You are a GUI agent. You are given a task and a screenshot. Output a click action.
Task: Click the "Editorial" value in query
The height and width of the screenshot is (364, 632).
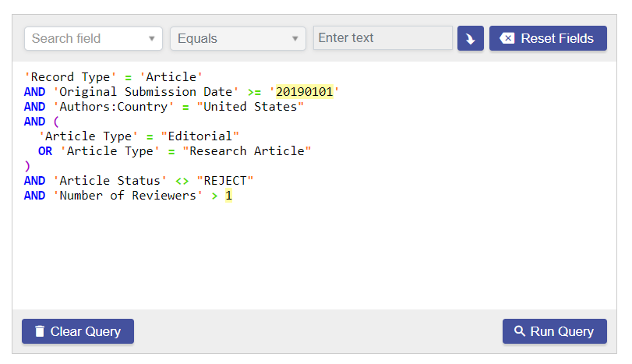click(199, 136)
